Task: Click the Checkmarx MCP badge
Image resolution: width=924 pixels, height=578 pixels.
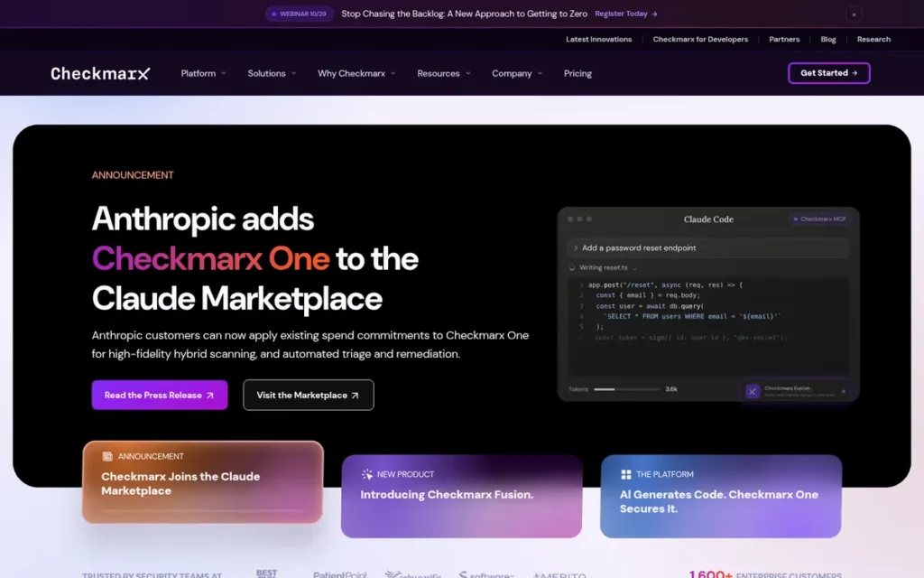Action: pos(819,219)
